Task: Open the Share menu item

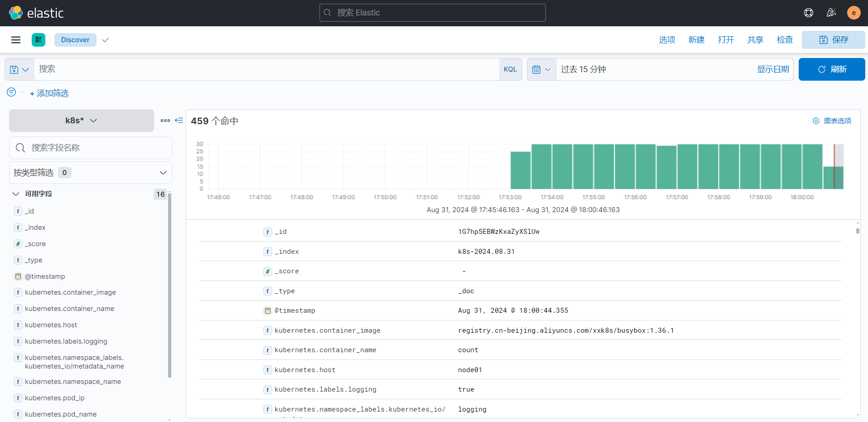Action: click(x=755, y=40)
